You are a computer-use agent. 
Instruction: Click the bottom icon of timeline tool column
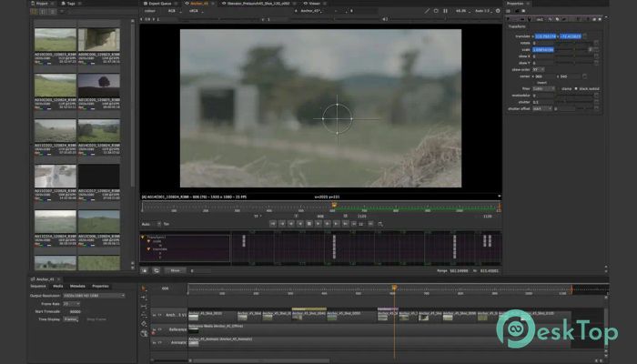(x=144, y=333)
